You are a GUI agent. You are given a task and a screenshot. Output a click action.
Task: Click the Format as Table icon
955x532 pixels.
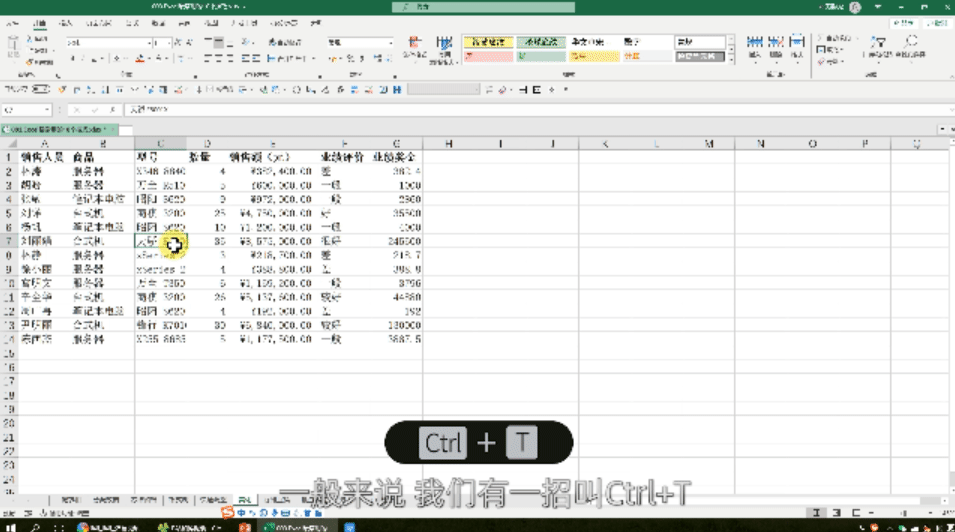pyautogui.click(x=440, y=47)
